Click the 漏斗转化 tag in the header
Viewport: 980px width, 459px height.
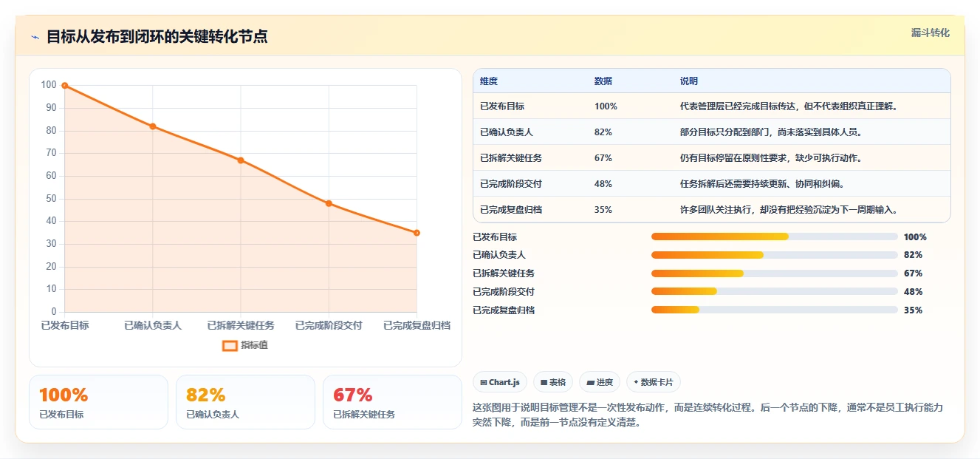930,33
